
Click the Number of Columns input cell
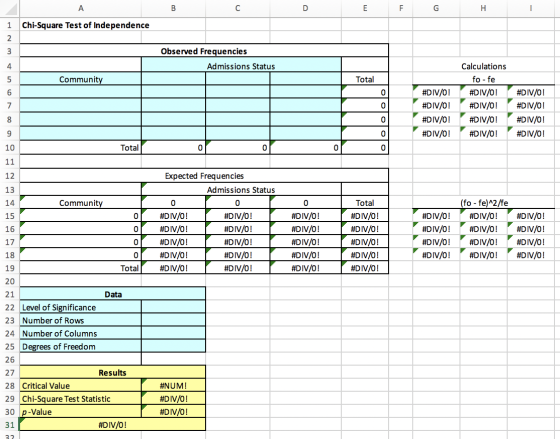[174, 333]
